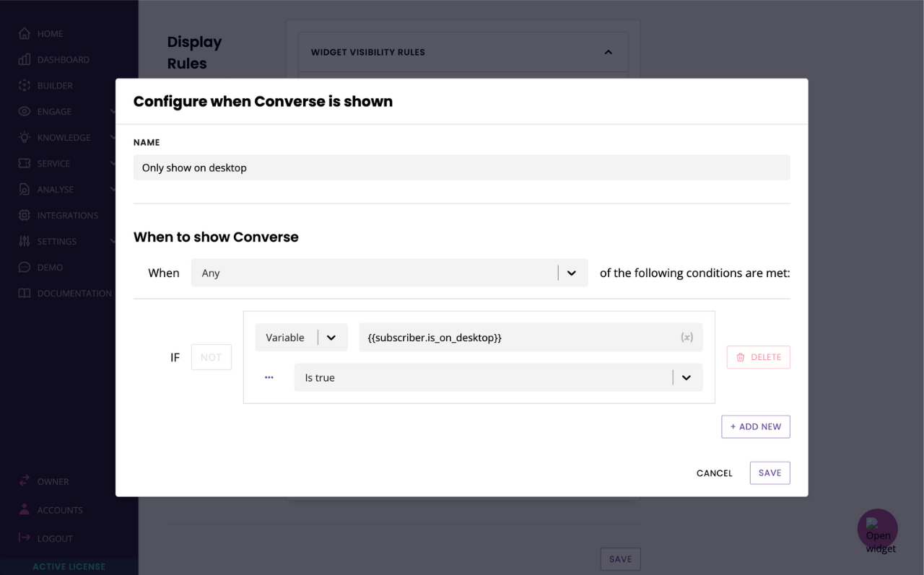This screenshot has height=575, width=924.
Task: Open the chat widget bubble
Action: pos(877,530)
